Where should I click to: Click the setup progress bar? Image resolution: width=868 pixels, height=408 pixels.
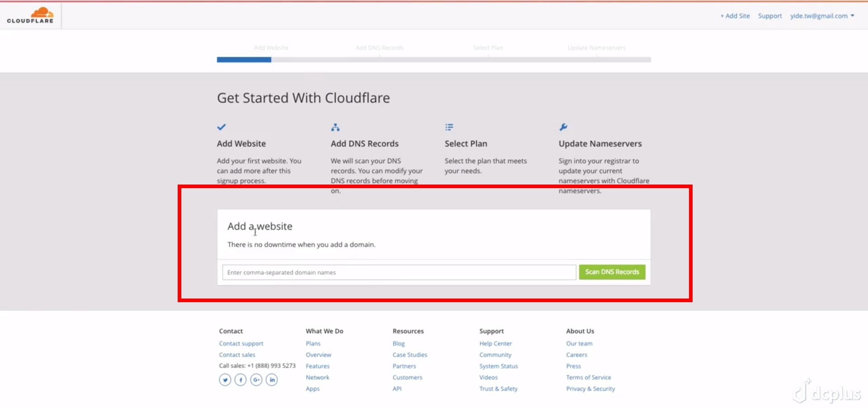(434, 60)
